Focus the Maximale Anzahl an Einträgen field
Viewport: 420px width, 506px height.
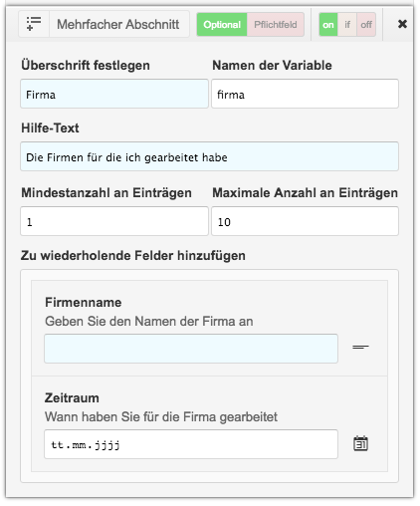click(x=305, y=221)
